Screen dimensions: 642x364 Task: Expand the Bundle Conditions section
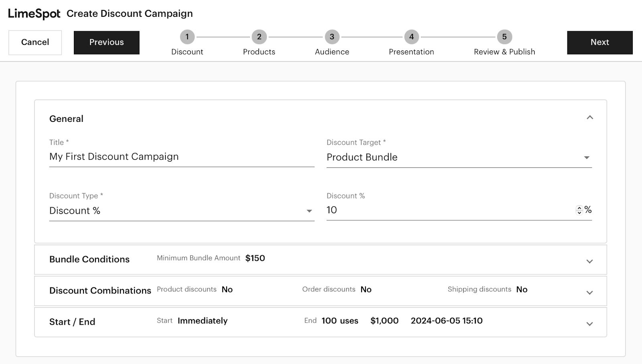click(x=589, y=261)
